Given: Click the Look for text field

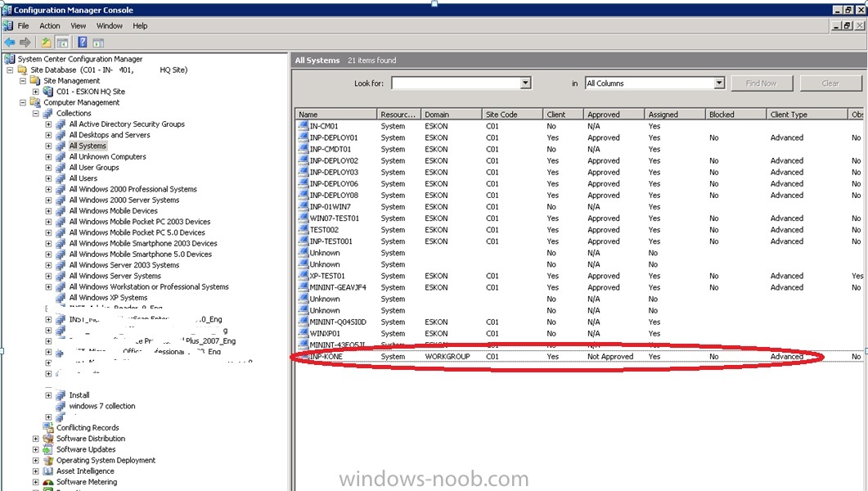Looking at the screenshot, I should point(456,83).
